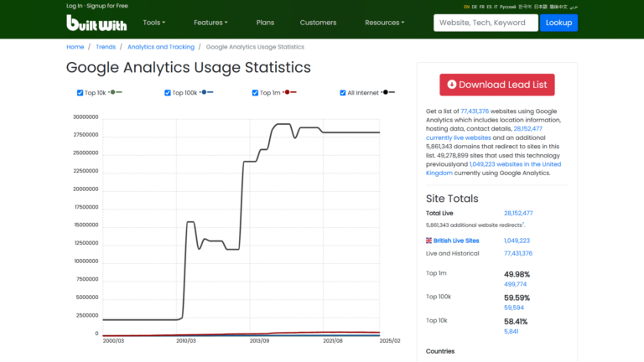644x362 pixels.
Task: Click British Live Sites count 1,049,223
Action: 517,240
